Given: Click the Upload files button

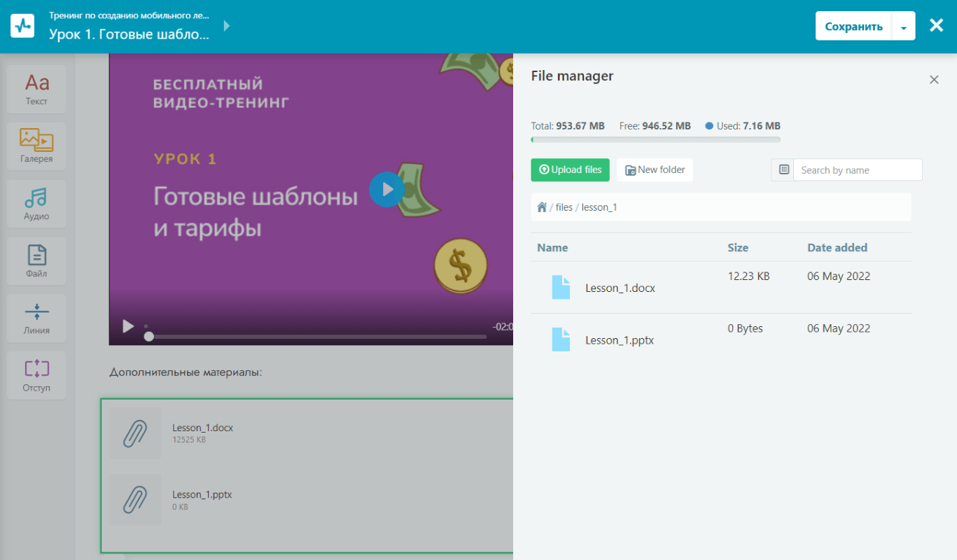Looking at the screenshot, I should pyautogui.click(x=570, y=170).
